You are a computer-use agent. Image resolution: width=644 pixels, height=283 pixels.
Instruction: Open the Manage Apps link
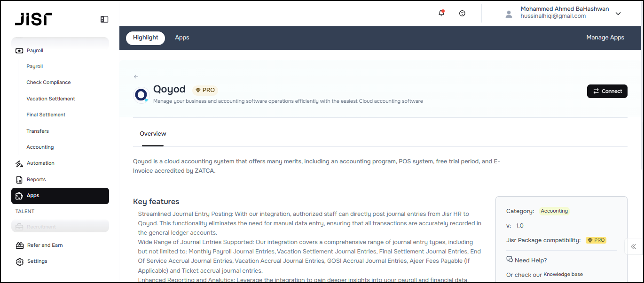tap(605, 38)
